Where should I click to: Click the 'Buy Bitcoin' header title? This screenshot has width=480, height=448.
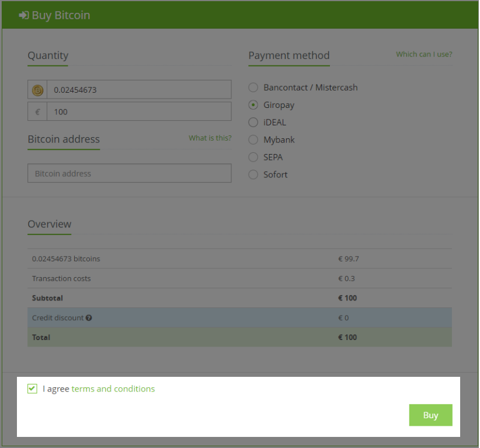click(61, 15)
